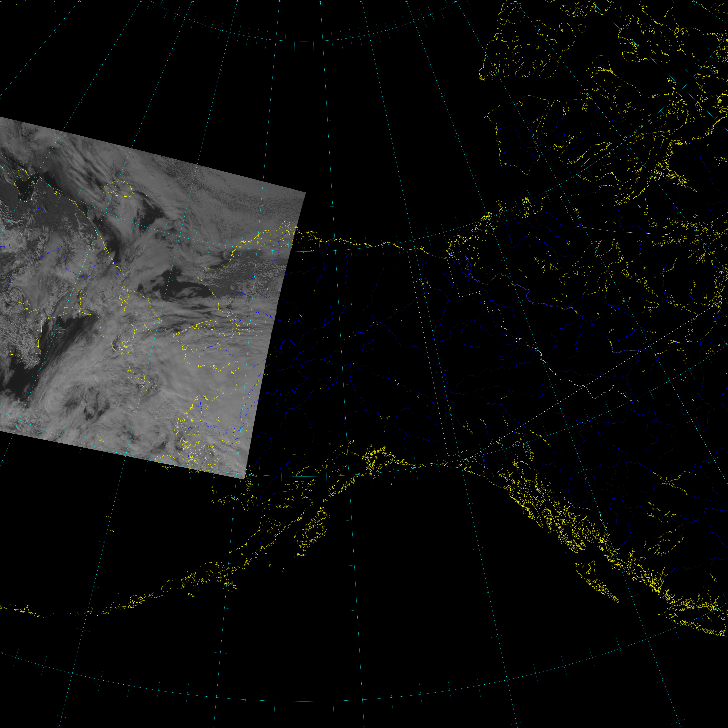Screen dimensions: 728x728
Task: Click the 170W label on the top edge
Action: tap(237, 1)
